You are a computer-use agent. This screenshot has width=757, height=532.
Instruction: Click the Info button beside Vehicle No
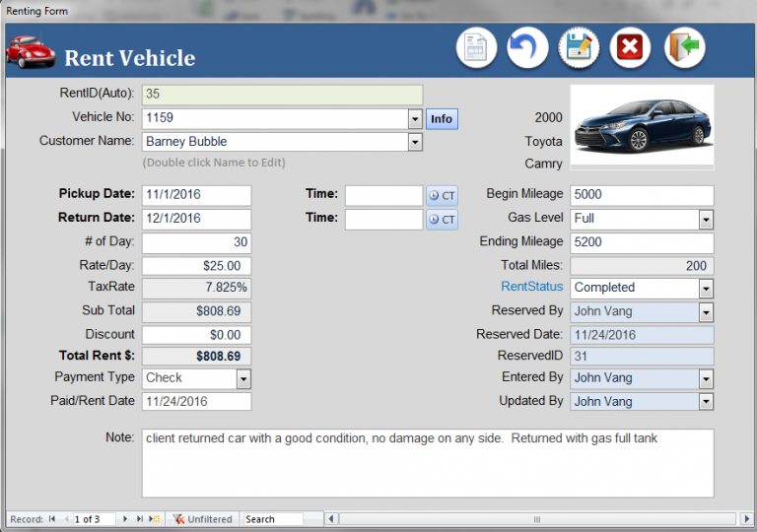(442, 119)
